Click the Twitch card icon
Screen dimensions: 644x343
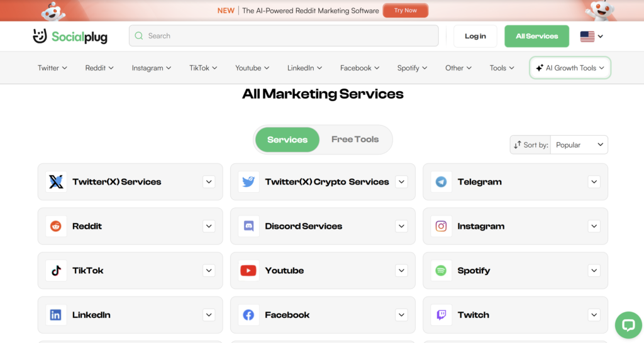[x=441, y=315]
